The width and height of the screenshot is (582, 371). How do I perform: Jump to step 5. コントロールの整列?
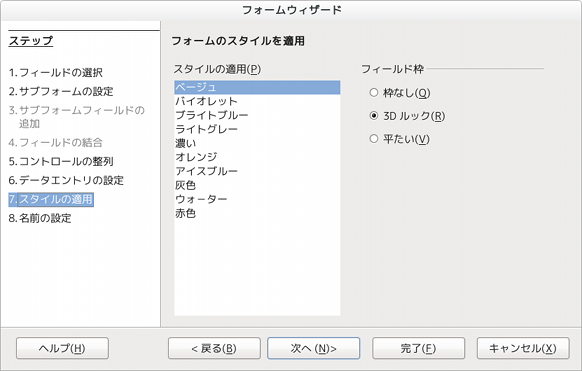(61, 162)
